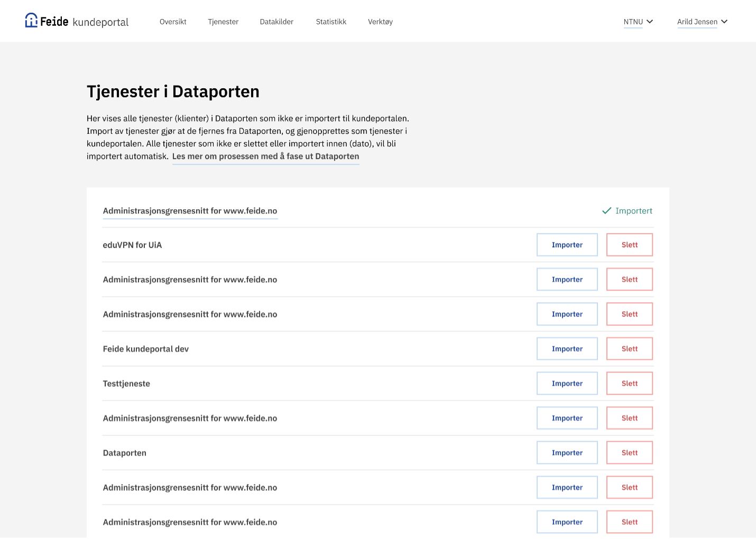Importer the eduVPN for UiA service
756x539 pixels.
click(x=567, y=245)
